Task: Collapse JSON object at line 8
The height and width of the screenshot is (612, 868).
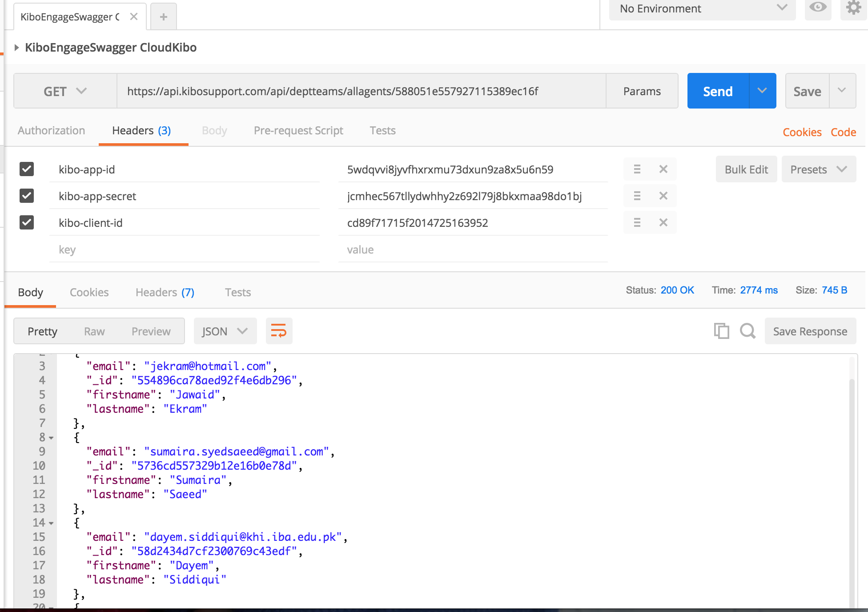Action: 51,438
